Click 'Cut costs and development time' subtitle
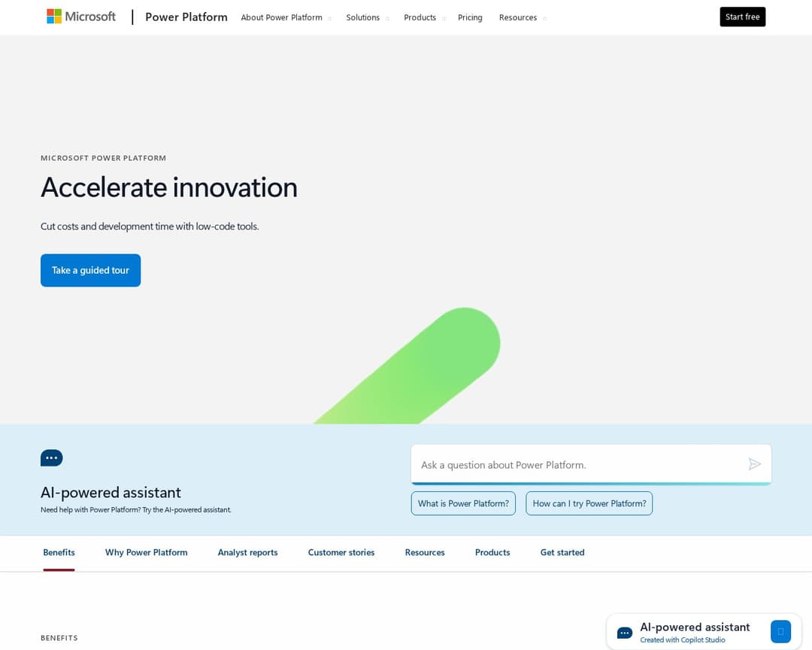The height and width of the screenshot is (650, 812). pyautogui.click(x=150, y=226)
